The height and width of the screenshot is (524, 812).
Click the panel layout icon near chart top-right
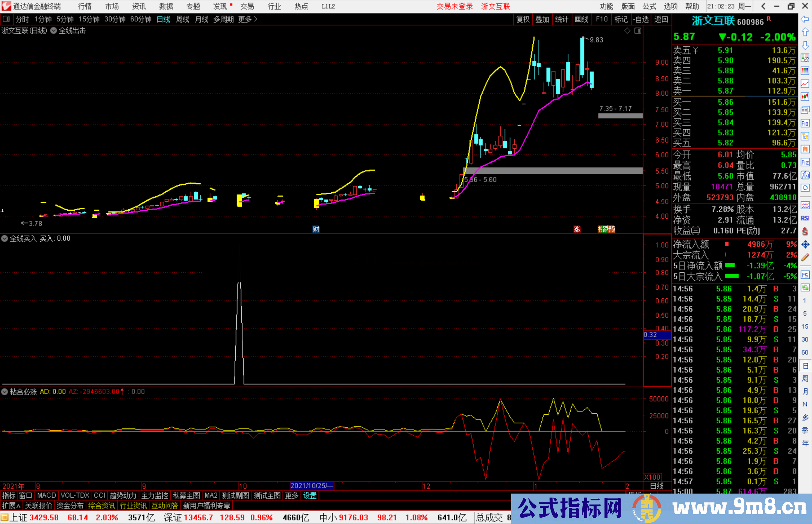click(x=638, y=31)
